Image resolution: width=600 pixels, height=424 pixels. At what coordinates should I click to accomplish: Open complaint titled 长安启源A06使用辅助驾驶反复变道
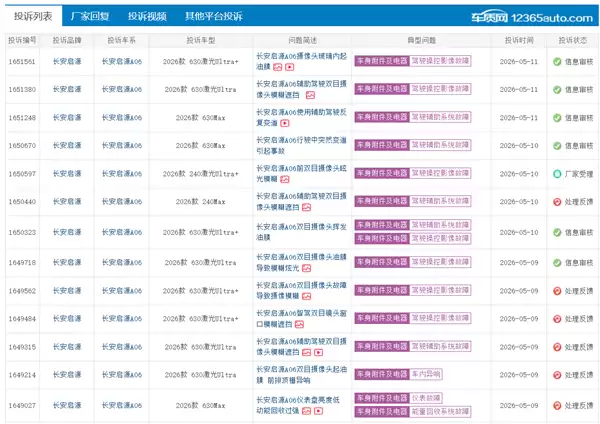pyautogui.click(x=301, y=117)
